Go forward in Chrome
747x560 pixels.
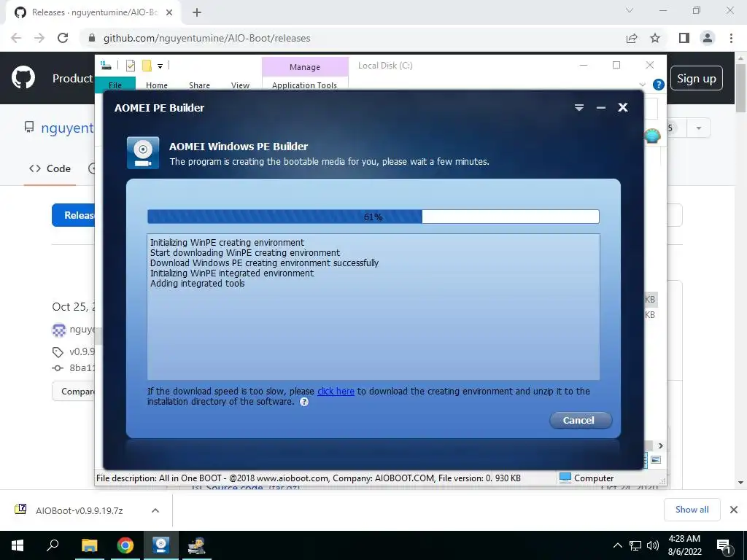point(39,38)
